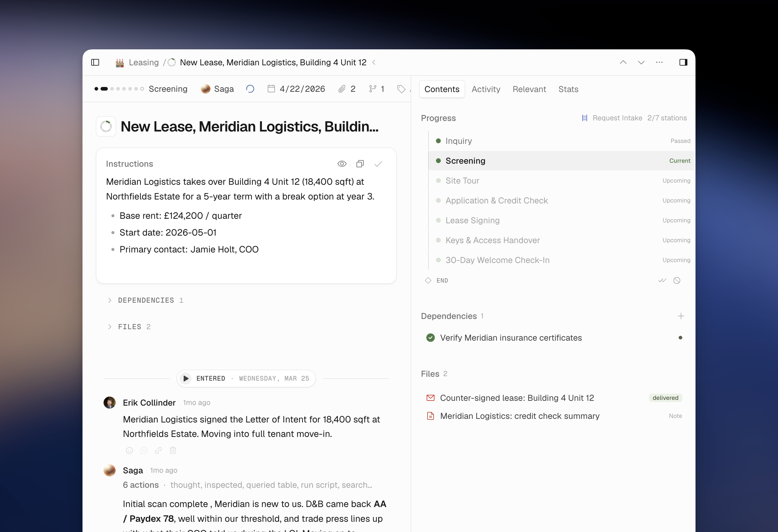Click the status spinner in the breadcrumb
This screenshot has width=778, height=532.
172,62
